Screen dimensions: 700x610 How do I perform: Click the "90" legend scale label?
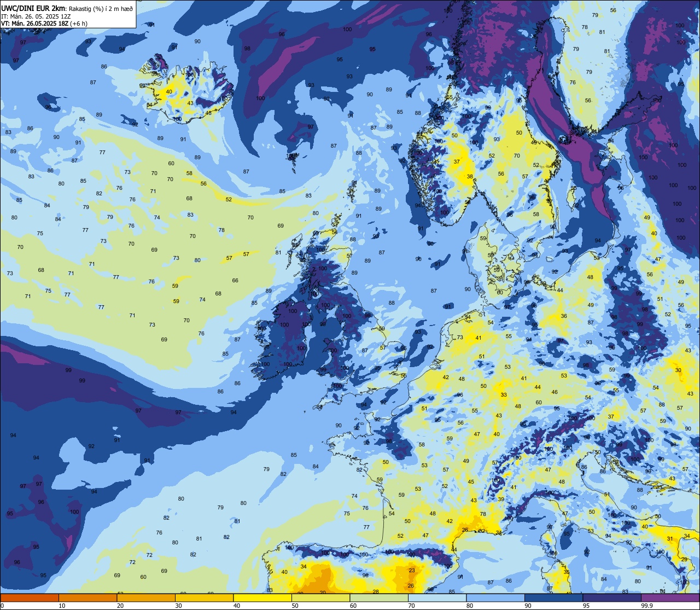pyautogui.click(x=528, y=606)
